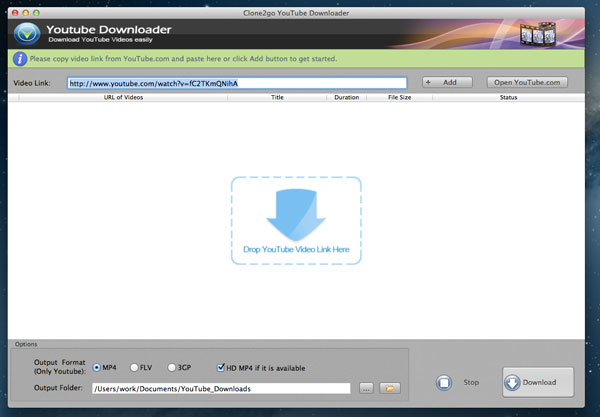This screenshot has width=600, height=417.
Task: Click the Video Link input field
Action: coord(237,83)
